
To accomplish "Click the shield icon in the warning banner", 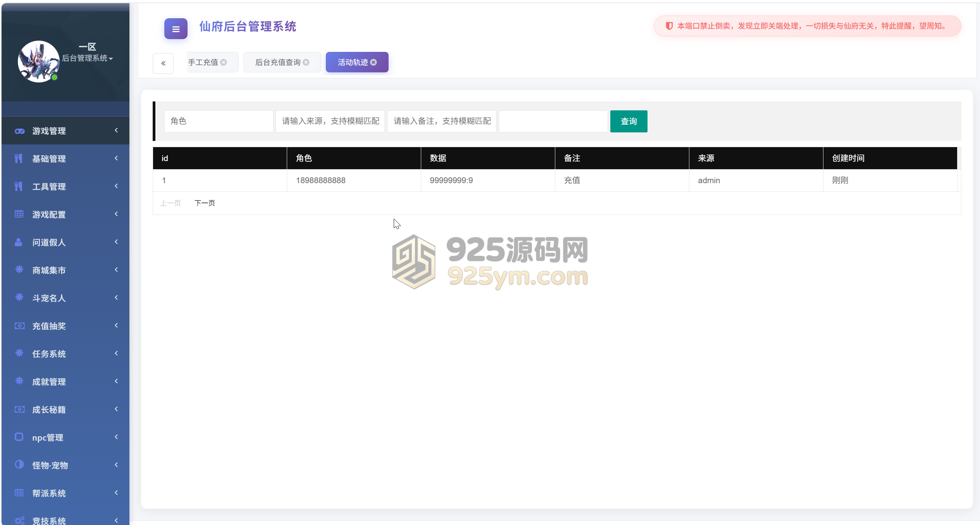I will [669, 26].
